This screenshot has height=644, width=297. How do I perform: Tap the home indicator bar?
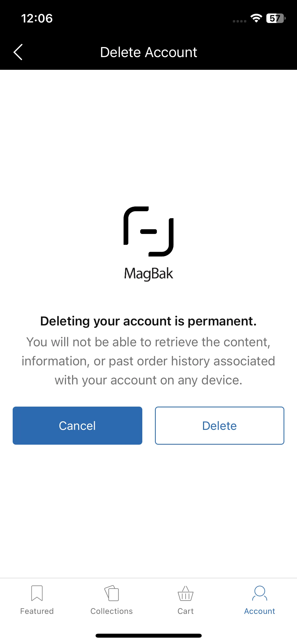pos(149,636)
